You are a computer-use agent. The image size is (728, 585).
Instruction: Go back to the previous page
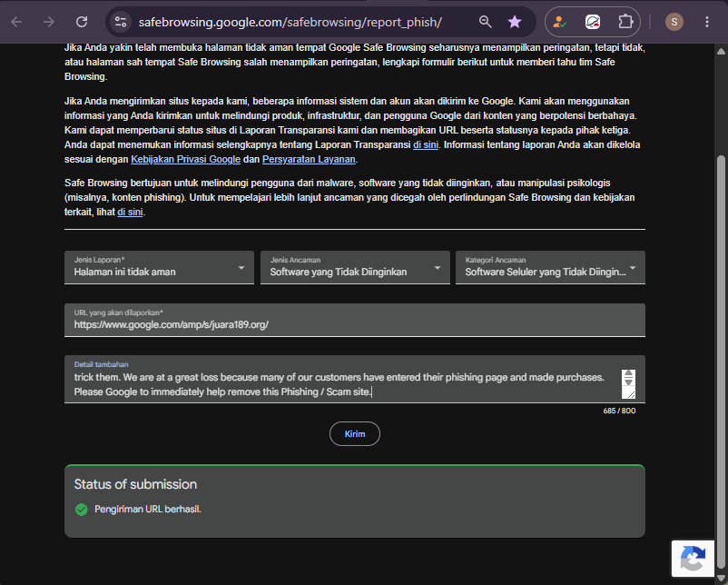[x=16, y=22]
